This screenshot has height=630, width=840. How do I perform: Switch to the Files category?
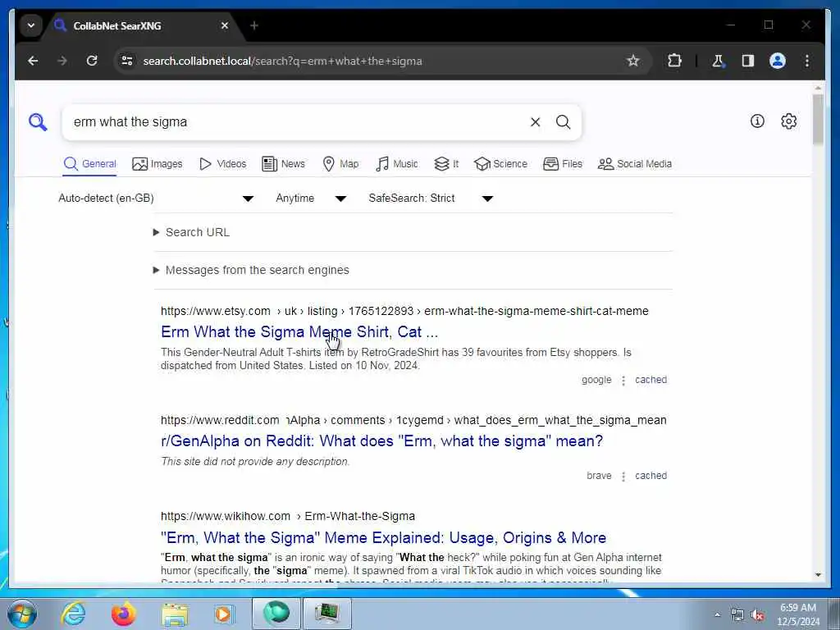coord(563,164)
